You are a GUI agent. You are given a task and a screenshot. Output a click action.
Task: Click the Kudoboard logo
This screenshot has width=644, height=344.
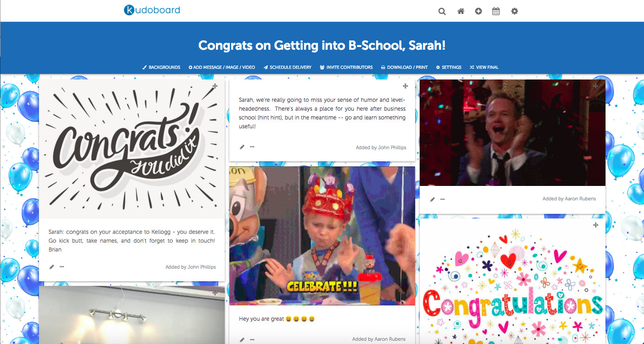pyautogui.click(x=152, y=10)
